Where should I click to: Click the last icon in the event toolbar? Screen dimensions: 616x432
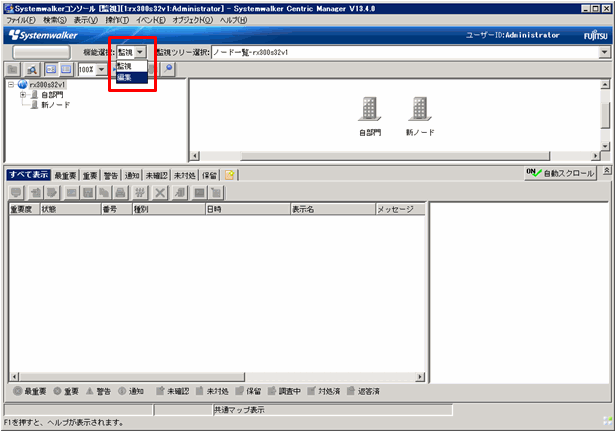click(x=216, y=193)
